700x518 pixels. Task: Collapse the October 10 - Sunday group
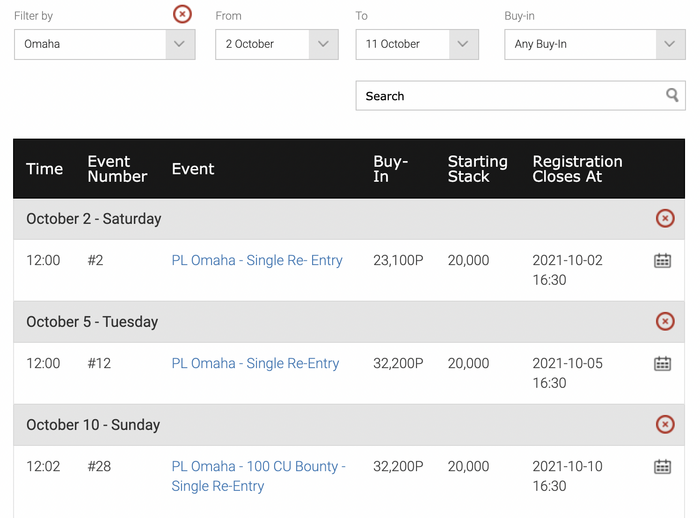[665, 424]
